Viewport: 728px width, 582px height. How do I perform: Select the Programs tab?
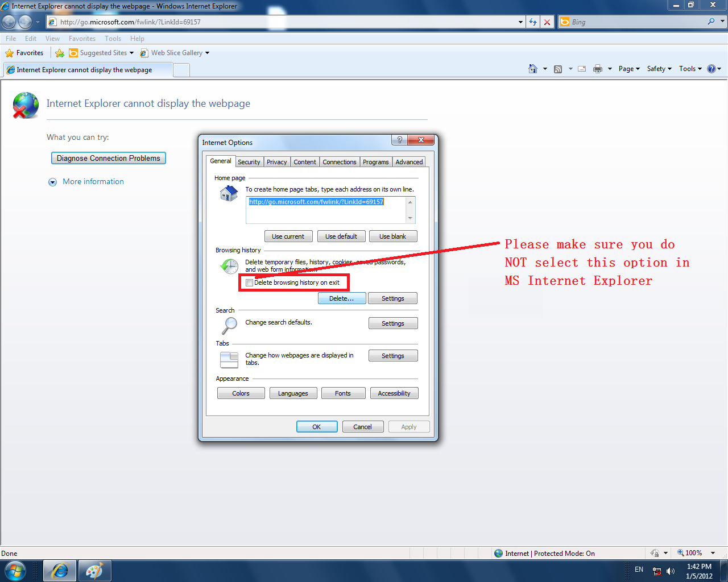point(376,162)
